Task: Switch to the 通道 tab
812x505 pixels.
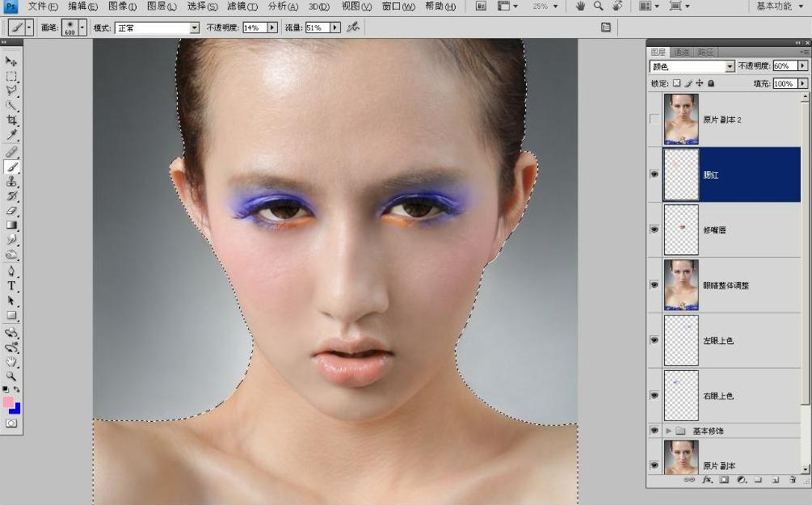Action: 681,52
